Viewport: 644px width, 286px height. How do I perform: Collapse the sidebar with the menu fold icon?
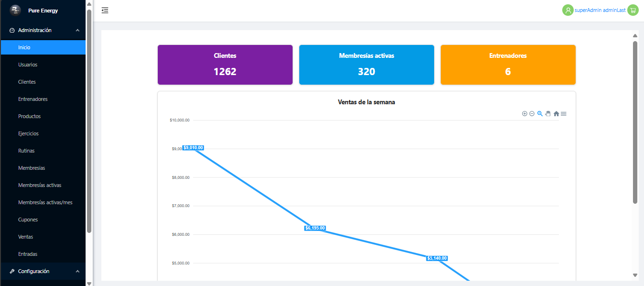click(105, 10)
